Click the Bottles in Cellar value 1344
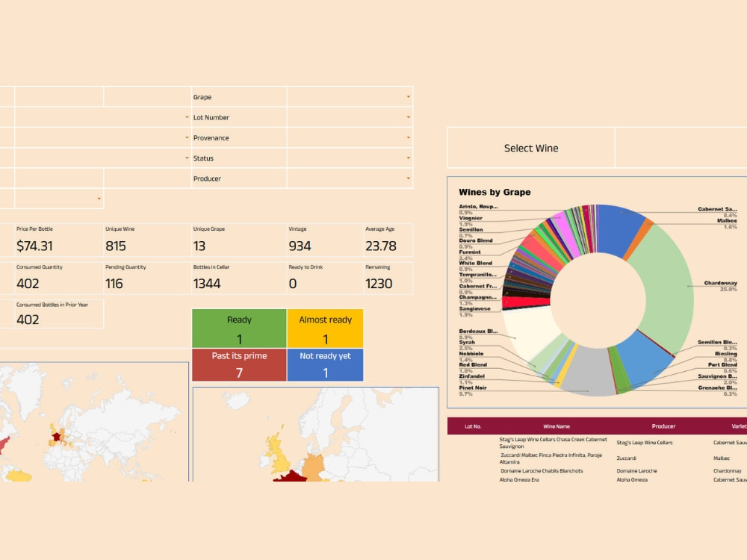747x560 pixels. (x=207, y=284)
